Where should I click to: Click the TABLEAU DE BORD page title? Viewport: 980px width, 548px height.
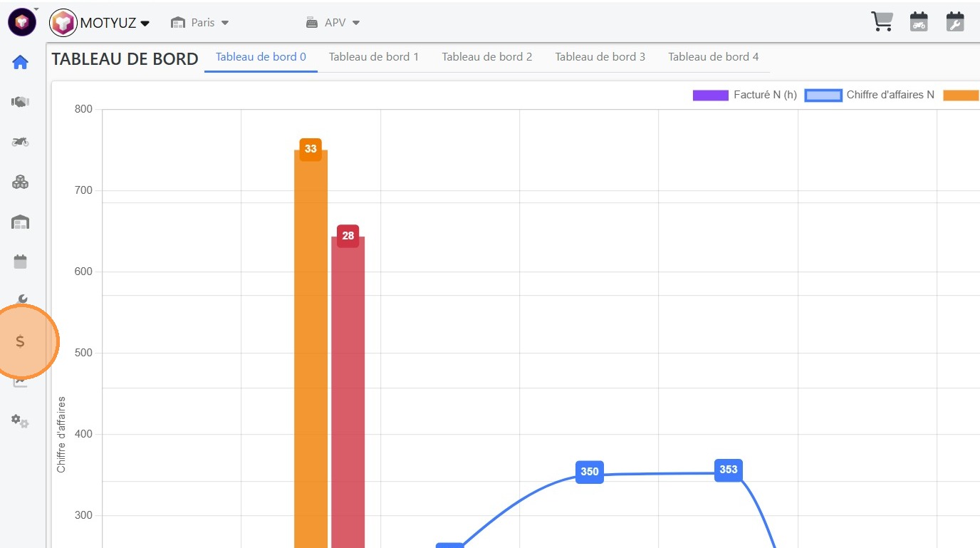(x=125, y=59)
